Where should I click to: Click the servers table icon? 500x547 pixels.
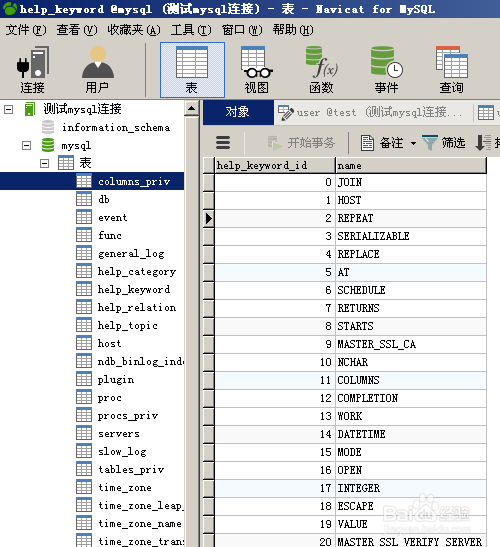pos(84,433)
